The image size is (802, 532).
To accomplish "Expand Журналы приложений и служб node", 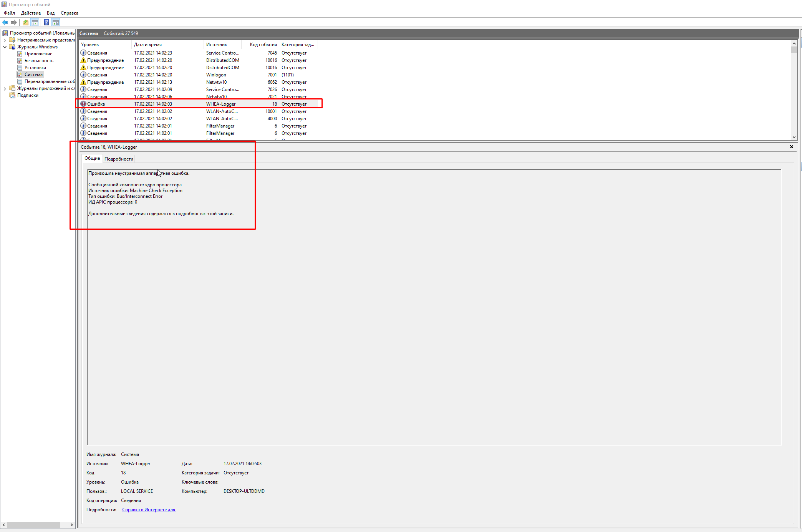I will [x=5, y=88].
